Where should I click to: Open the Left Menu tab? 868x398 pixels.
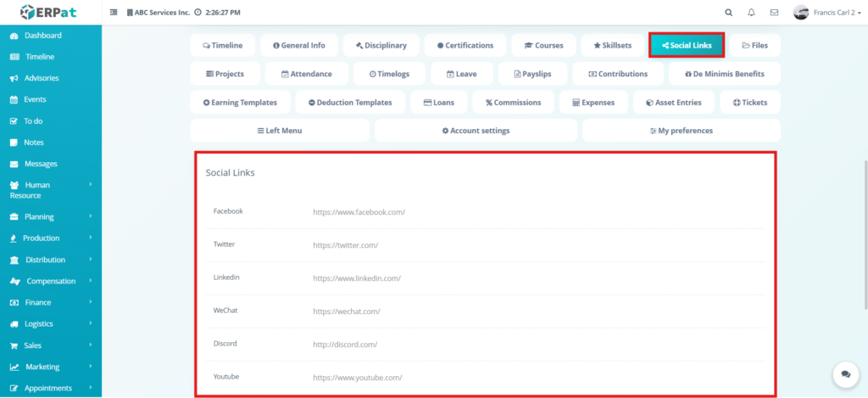click(x=280, y=131)
